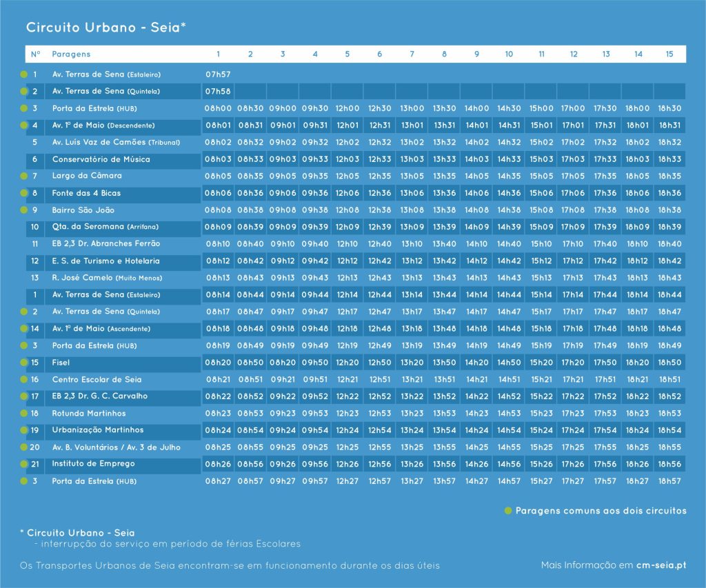Click the Nº column header
The width and height of the screenshot is (706, 588).
36,54
